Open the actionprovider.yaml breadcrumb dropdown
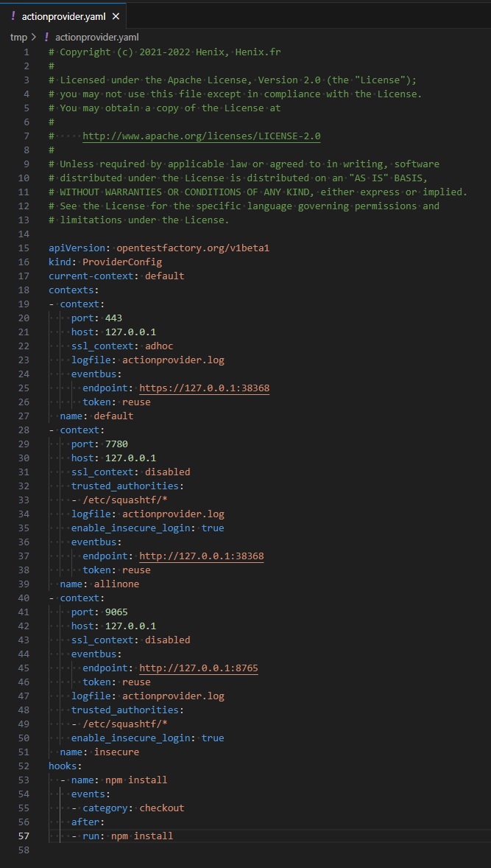The height and width of the screenshot is (868, 491). [x=96, y=37]
